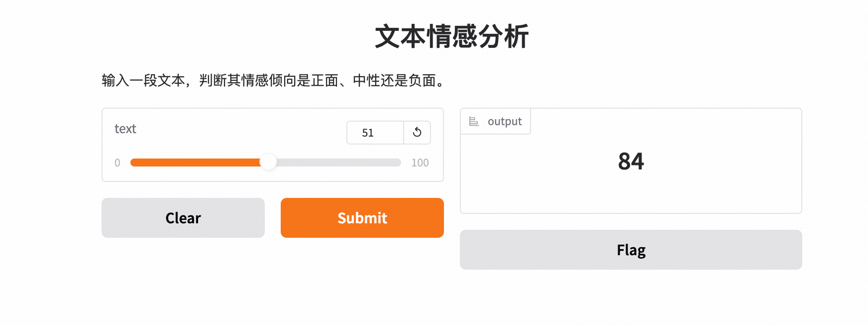Grab the white slider thumb handle

268,162
